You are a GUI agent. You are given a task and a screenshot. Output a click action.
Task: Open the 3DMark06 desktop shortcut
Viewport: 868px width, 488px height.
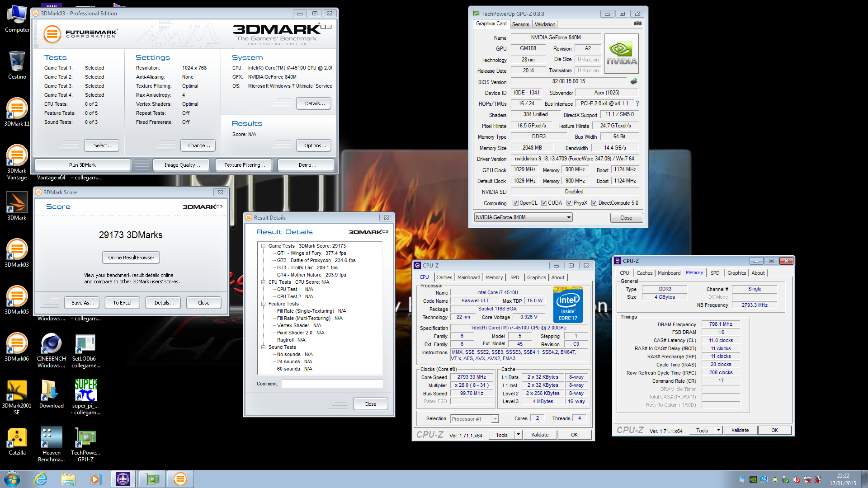(17, 347)
